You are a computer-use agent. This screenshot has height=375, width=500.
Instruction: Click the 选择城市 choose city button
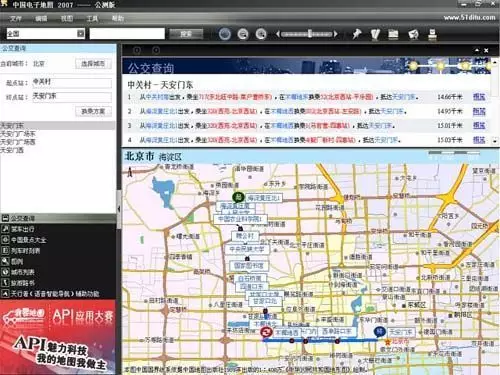coord(93,64)
